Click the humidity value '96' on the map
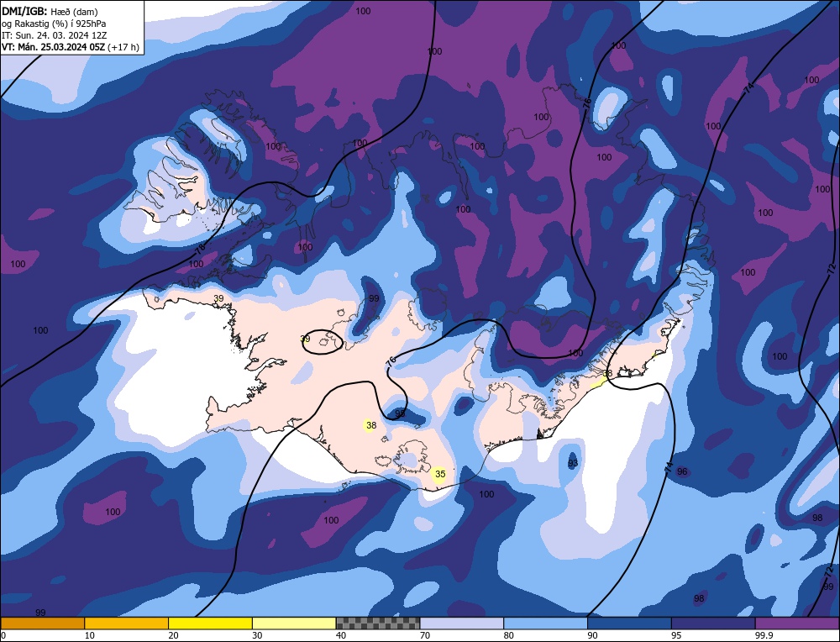The height and width of the screenshot is (642, 840). (x=682, y=471)
